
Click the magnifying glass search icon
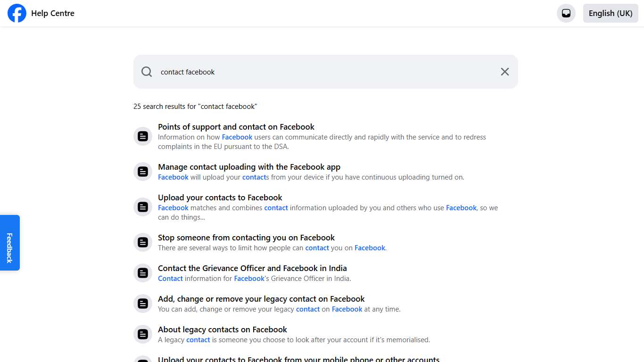click(147, 72)
